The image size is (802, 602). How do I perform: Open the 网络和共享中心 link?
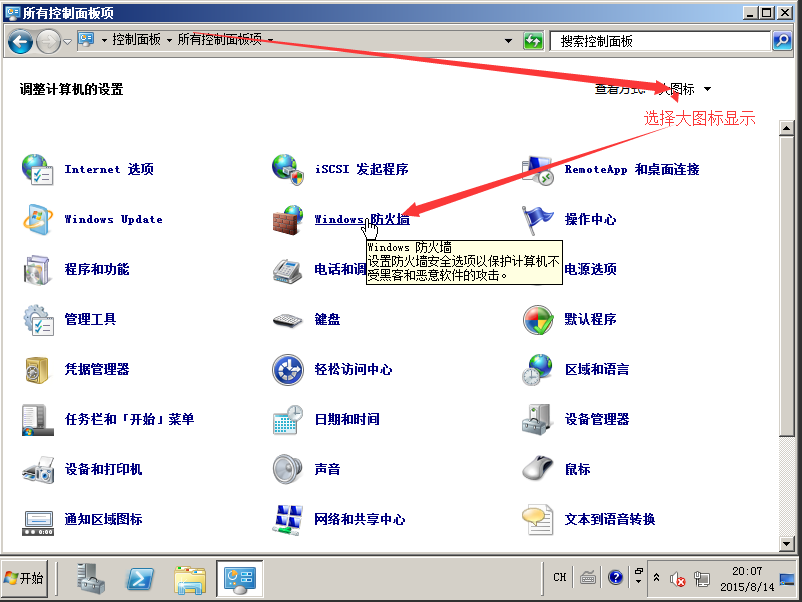click(360, 520)
